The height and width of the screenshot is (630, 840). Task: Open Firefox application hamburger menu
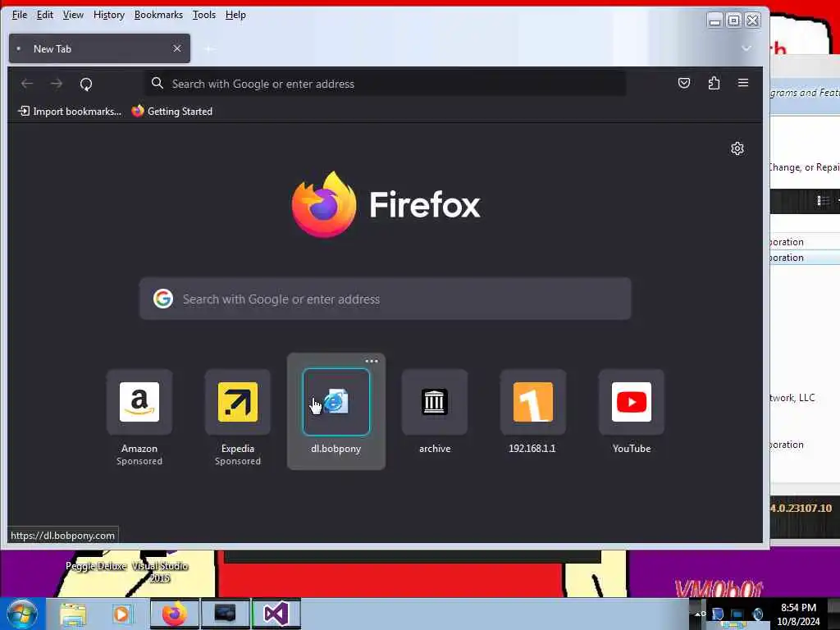743,83
